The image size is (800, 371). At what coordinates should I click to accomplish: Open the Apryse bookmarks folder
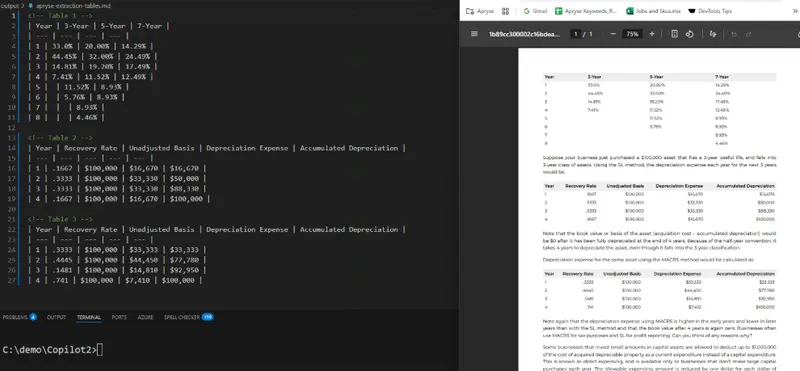480,11
